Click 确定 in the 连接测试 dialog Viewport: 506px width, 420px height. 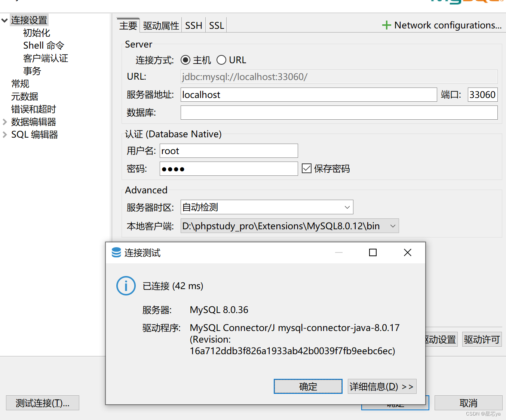pyautogui.click(x=308, y=386)
